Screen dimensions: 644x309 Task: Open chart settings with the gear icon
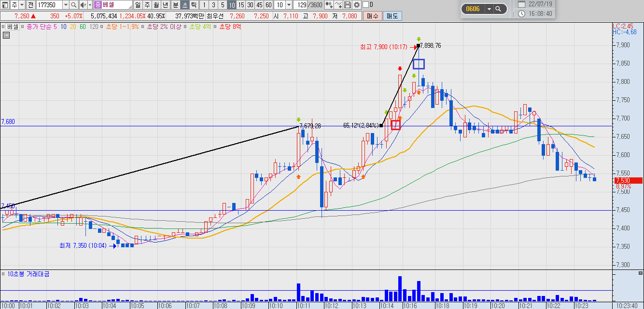[357, 5]
